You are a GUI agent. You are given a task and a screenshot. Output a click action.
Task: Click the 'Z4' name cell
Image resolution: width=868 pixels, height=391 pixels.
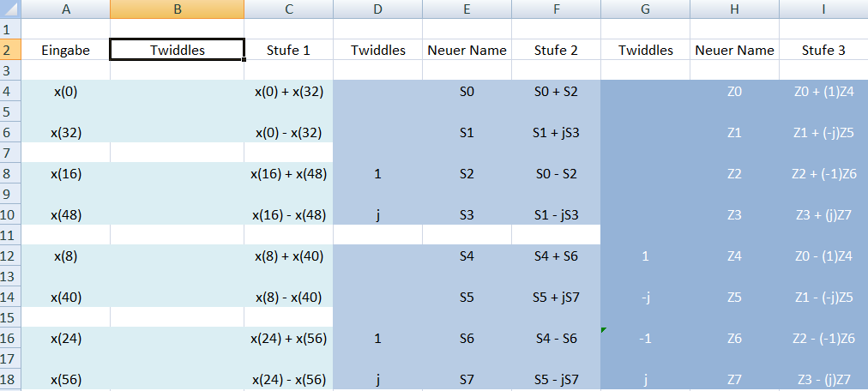(x=734, y=256)
